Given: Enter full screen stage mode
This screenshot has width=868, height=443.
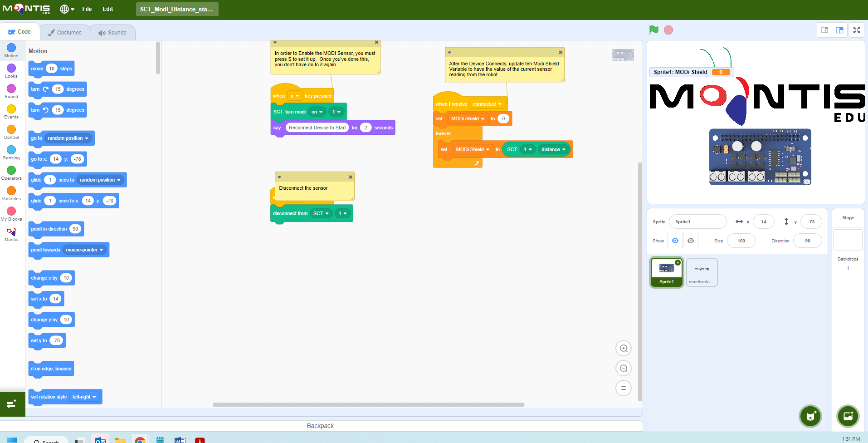Looking at the screenshot, I should [x=856, y=30].
